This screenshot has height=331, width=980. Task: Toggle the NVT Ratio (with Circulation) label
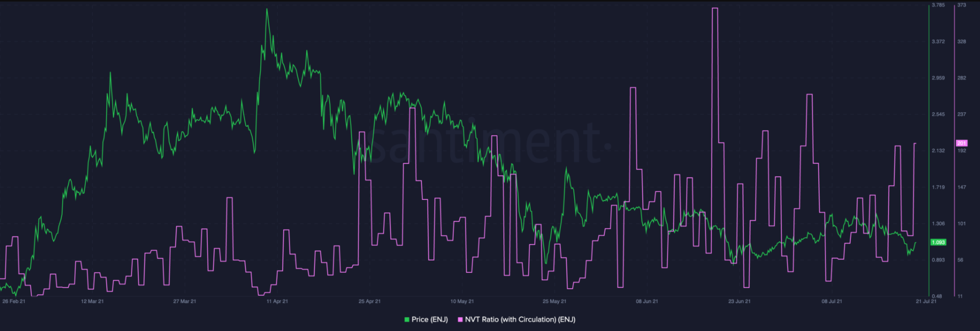(x=520, y=320)
